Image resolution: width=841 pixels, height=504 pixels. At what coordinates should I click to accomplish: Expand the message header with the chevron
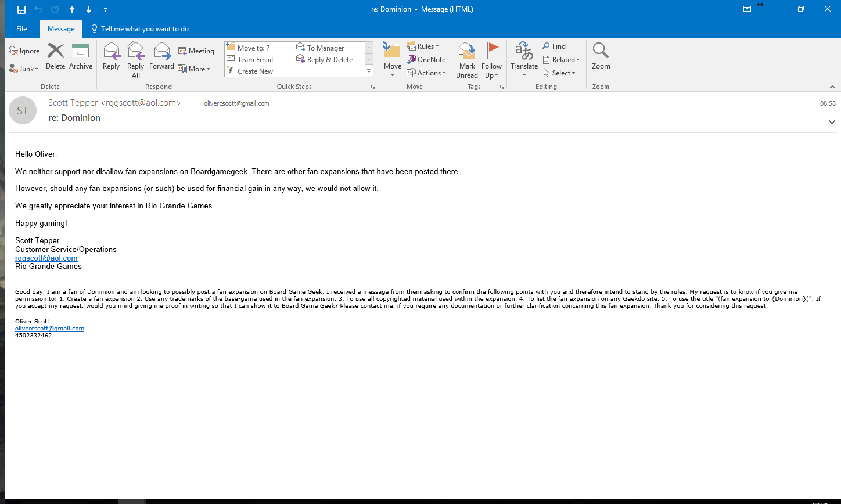832,122
